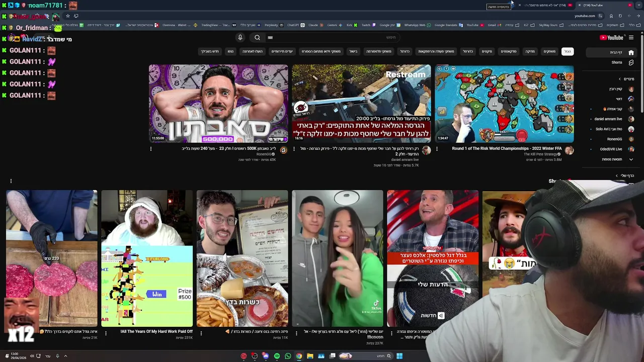Image resolution: width=644 pixels, height=362 pixels.
Task: Open Spotify from the taskbar
Action: 277,356
